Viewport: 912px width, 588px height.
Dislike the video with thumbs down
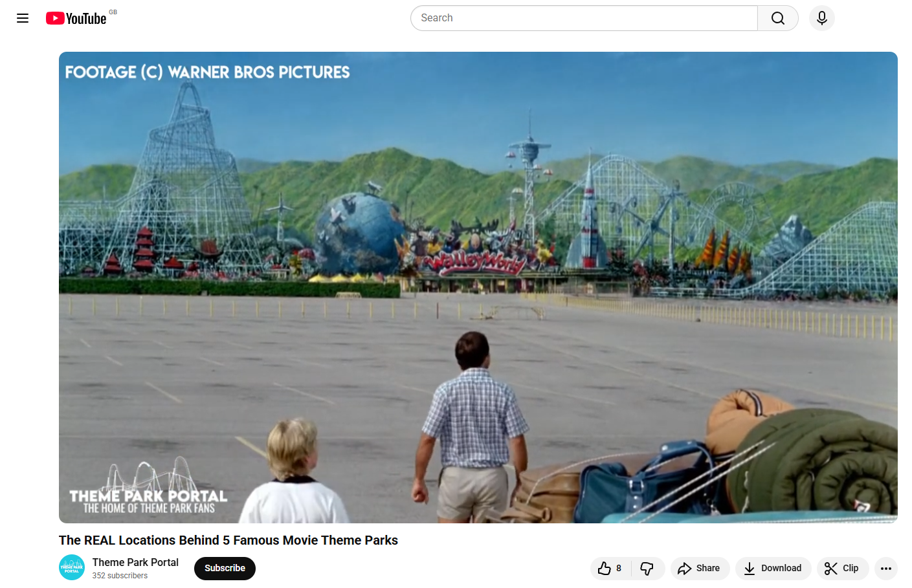click(647, 569)
